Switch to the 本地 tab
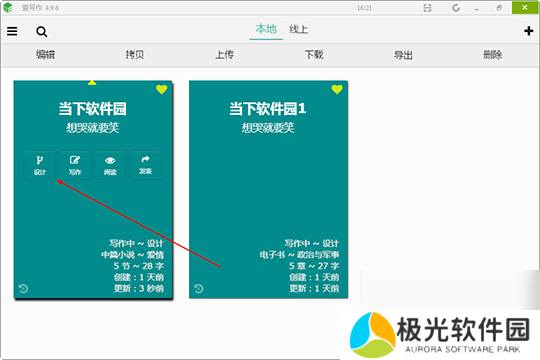The width and height of the screenshot is (540, 360). pyautogui.click(x=266, y=29)
